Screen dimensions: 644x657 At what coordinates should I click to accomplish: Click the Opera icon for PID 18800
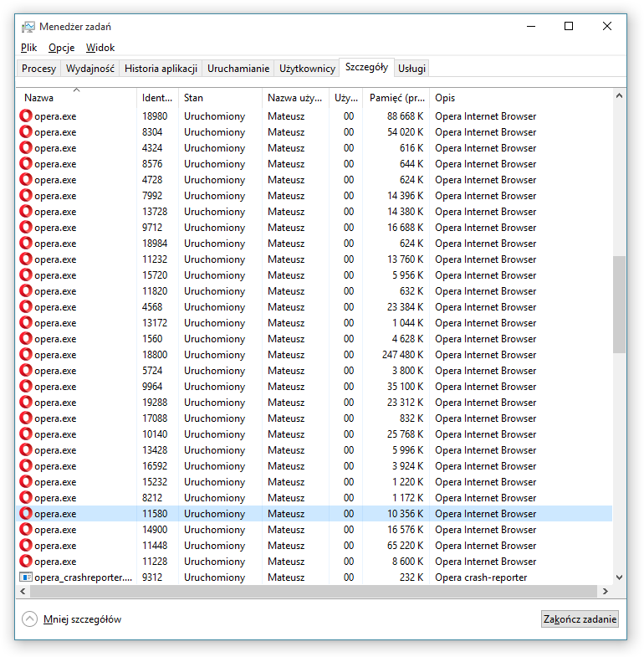[26, 355]
